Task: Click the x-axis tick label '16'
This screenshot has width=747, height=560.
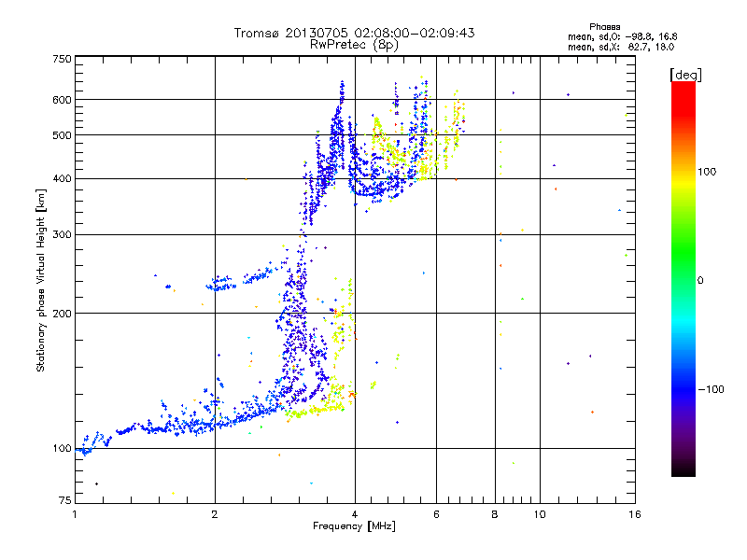Action: pyautogui.click(x=635, y=514)
